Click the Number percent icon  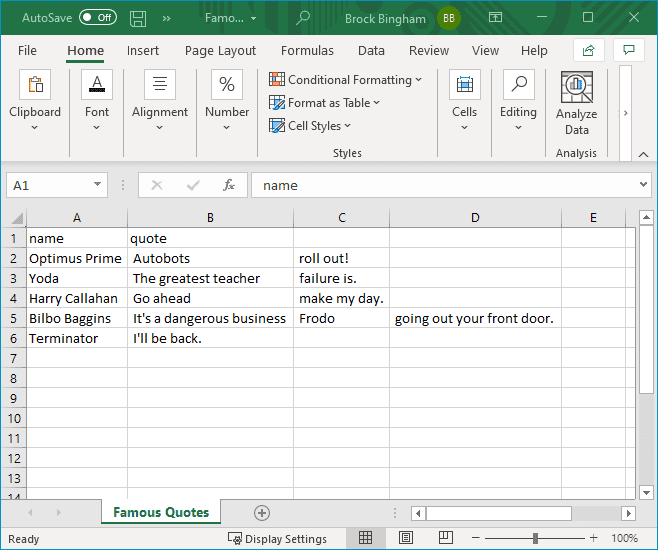(x=227, y=84)
